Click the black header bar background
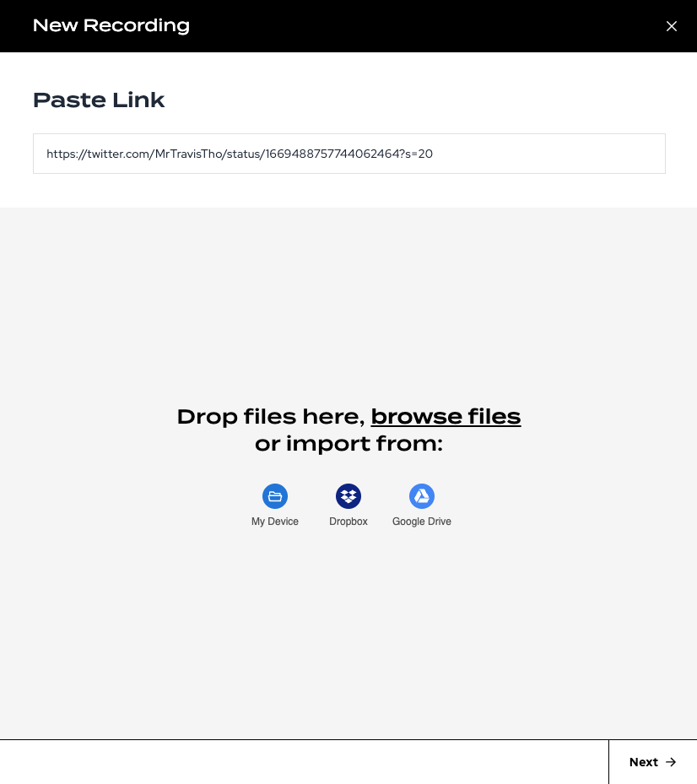This screenshot has height=784, width=697. [x=425, y=26]
